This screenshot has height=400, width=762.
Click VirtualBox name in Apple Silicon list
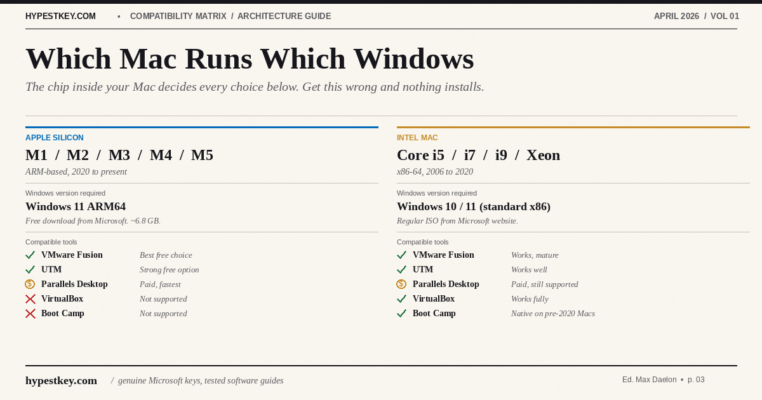[62, 298]
